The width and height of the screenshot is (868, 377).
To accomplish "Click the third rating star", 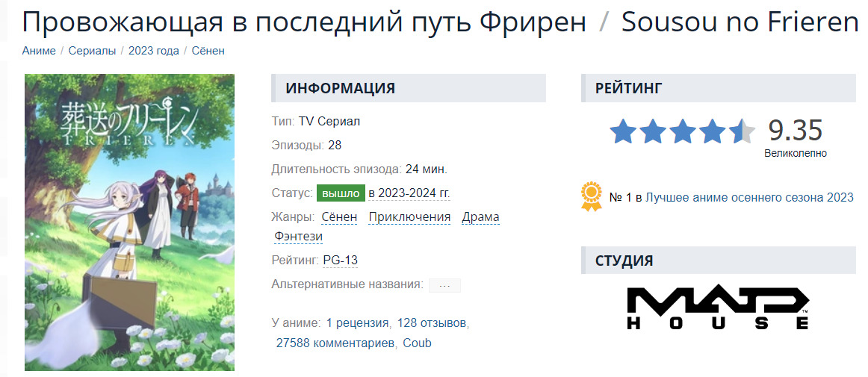I will coord(682,131).
